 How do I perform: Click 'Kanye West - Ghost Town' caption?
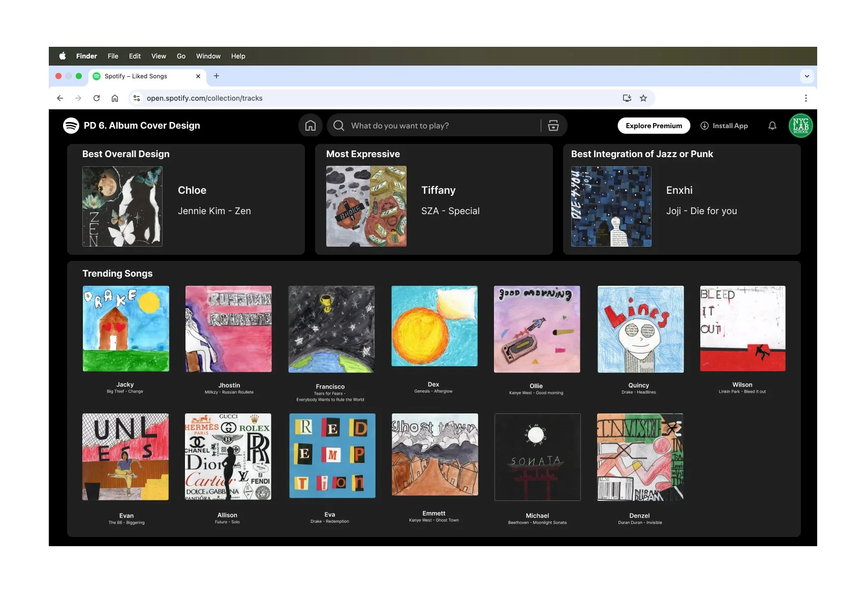tap(434, 520)
